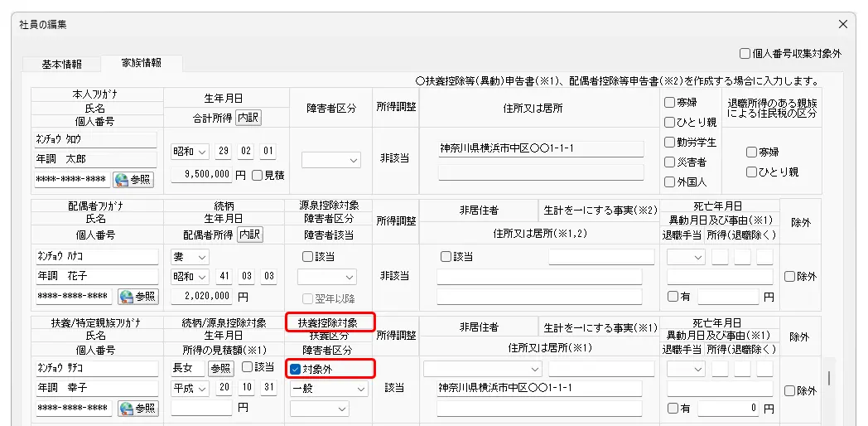Check the 外国人 checkbox
This screenshot has width=868, height=426.
pos(669,182)
